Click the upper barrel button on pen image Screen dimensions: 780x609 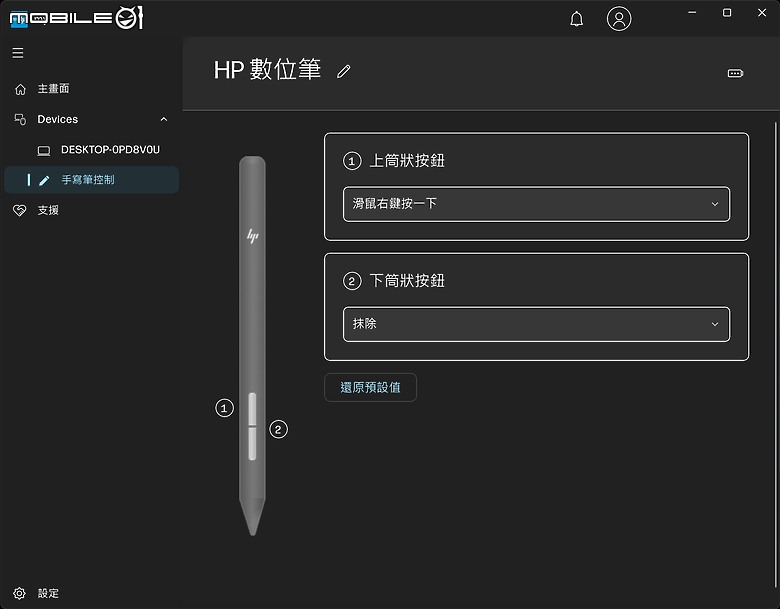pyautogui.click(x=252, y=409)
